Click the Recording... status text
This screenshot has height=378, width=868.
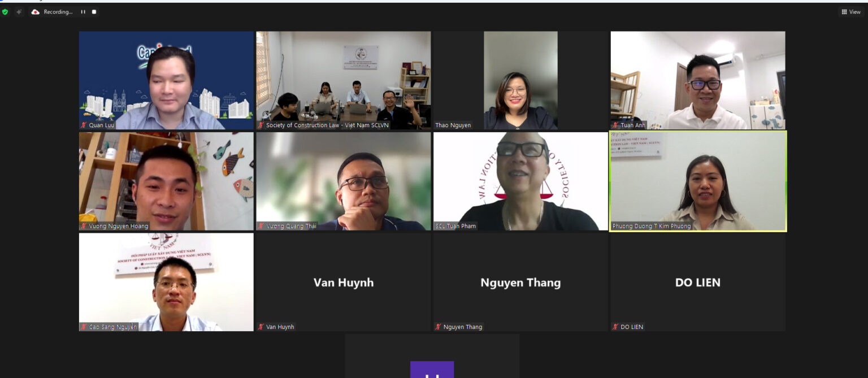(58, 12)
